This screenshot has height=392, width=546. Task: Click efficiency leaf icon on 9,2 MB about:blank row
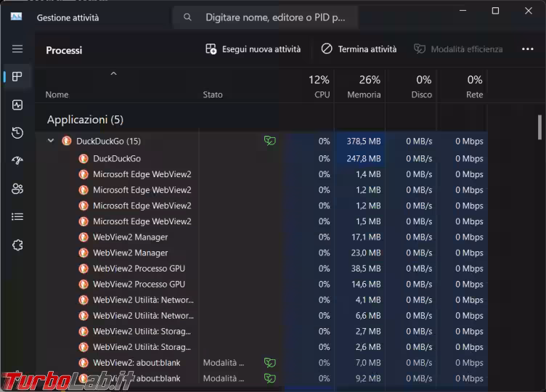click(270, 378)
